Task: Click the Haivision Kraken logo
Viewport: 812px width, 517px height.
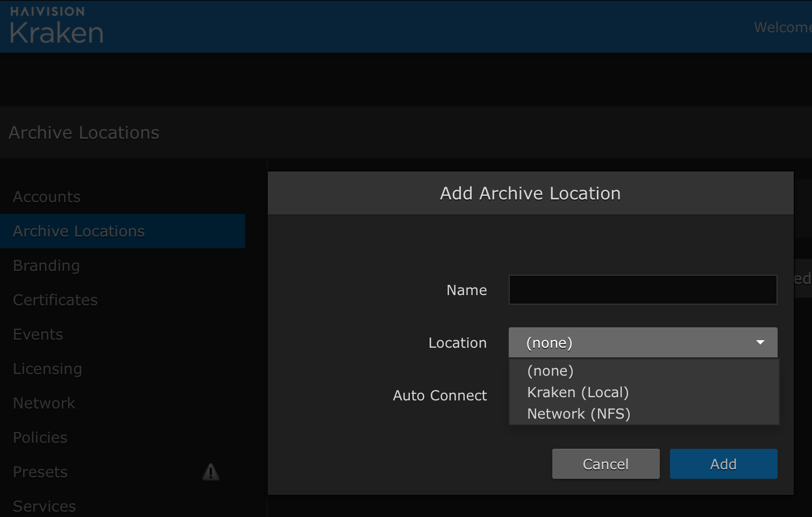Action: tap(56, 26)
